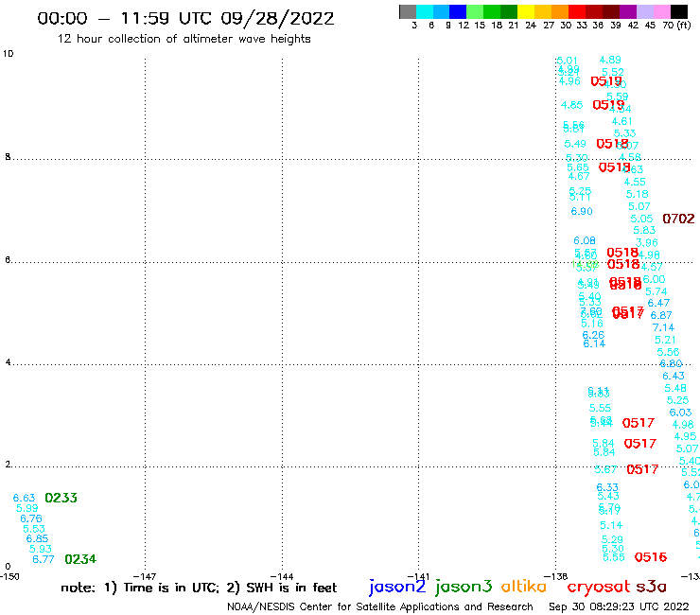The height and width of the screenshot is (615, 700).
Task: Click the cryosat satellite legend label
Action: pyautogui.click(x=599, y=587)
